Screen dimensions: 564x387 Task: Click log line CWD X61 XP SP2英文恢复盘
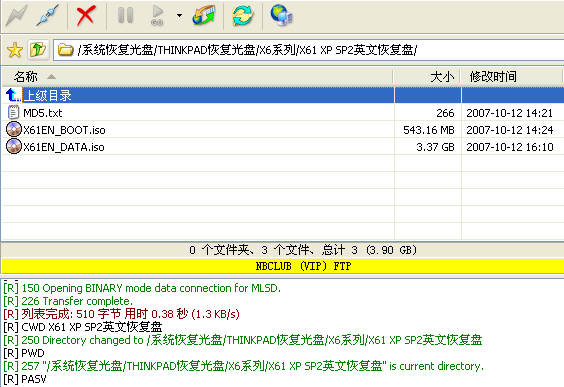[83, 327]
